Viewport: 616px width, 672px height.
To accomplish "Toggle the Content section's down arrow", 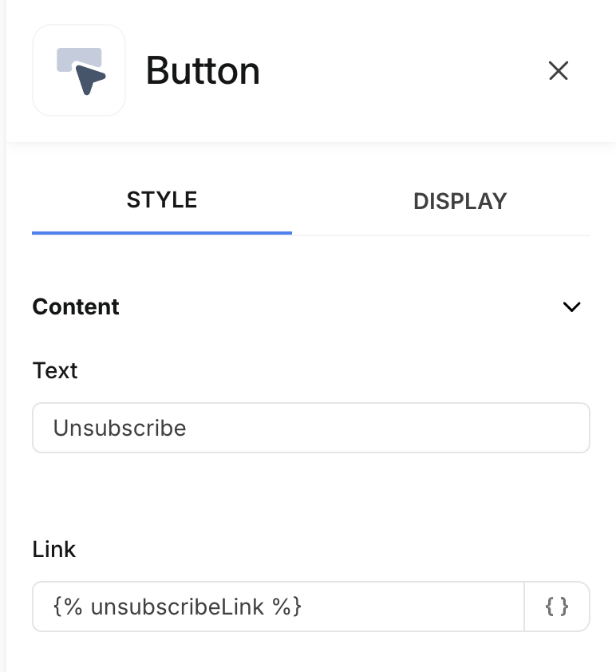I will click(571, 307).
